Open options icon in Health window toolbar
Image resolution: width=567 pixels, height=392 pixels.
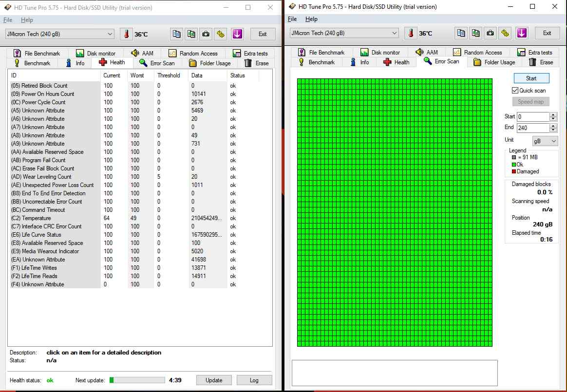click(x=221, y=34)
